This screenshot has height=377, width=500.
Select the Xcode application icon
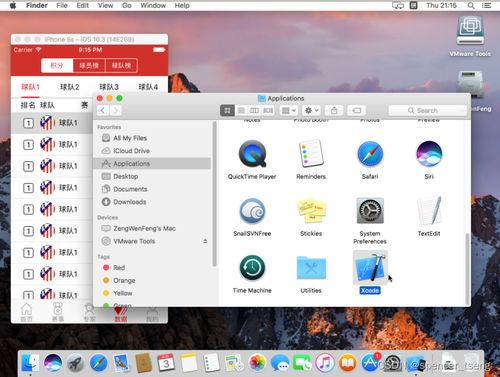tap(370, 268)
